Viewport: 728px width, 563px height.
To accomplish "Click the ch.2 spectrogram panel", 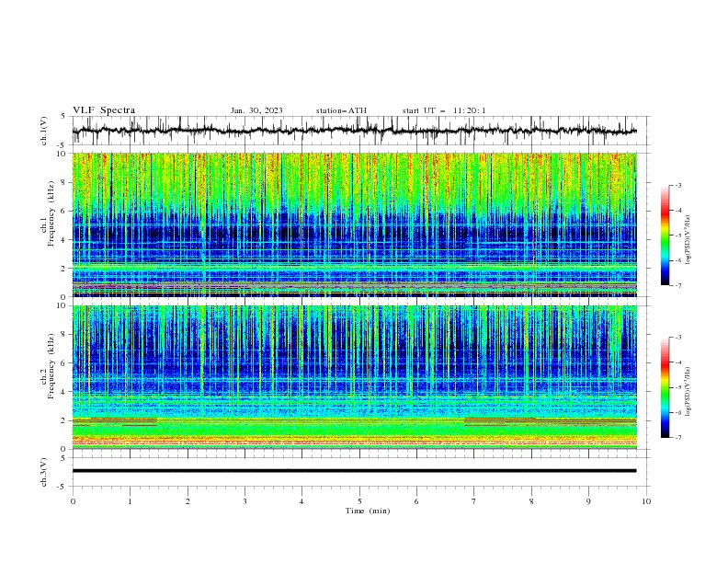I will (x=355, y=377).
